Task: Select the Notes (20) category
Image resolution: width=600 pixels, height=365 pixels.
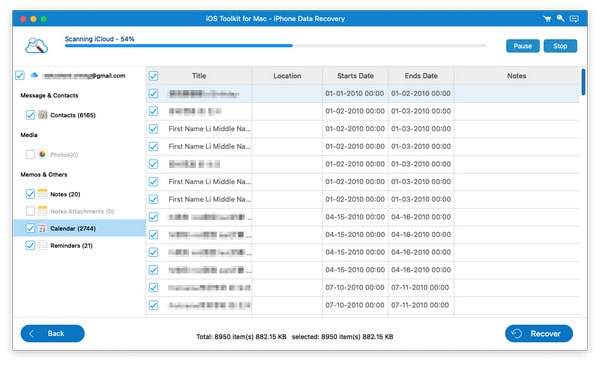Action: coord(65,194)
